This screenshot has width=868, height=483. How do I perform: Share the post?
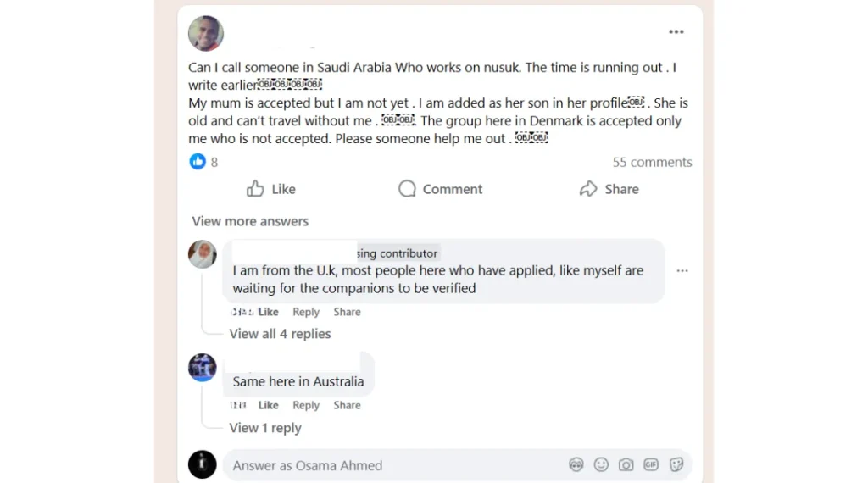point(609,189)
